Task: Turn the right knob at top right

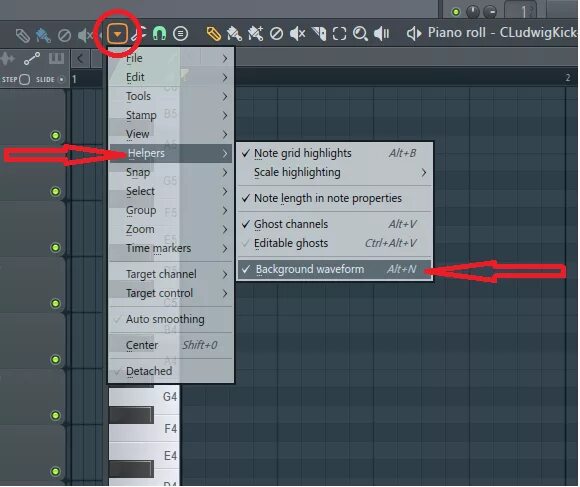Action: point(490,12)
